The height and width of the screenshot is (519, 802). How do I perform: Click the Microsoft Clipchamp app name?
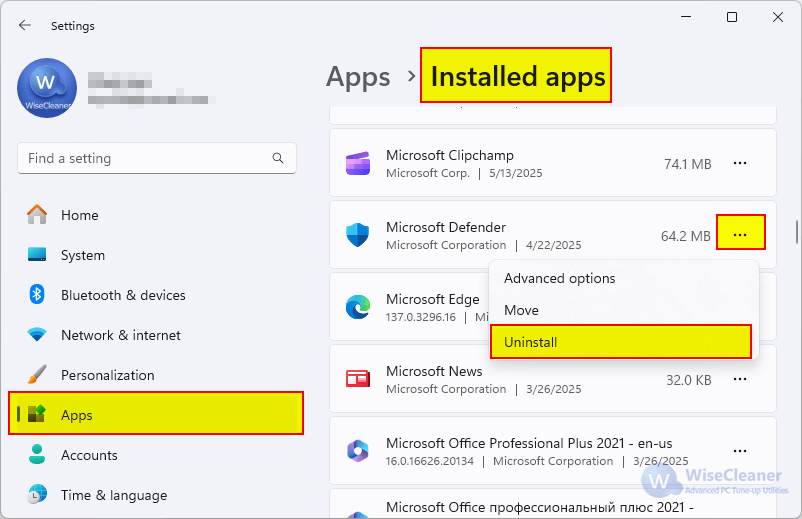click(x=450, y=155)
